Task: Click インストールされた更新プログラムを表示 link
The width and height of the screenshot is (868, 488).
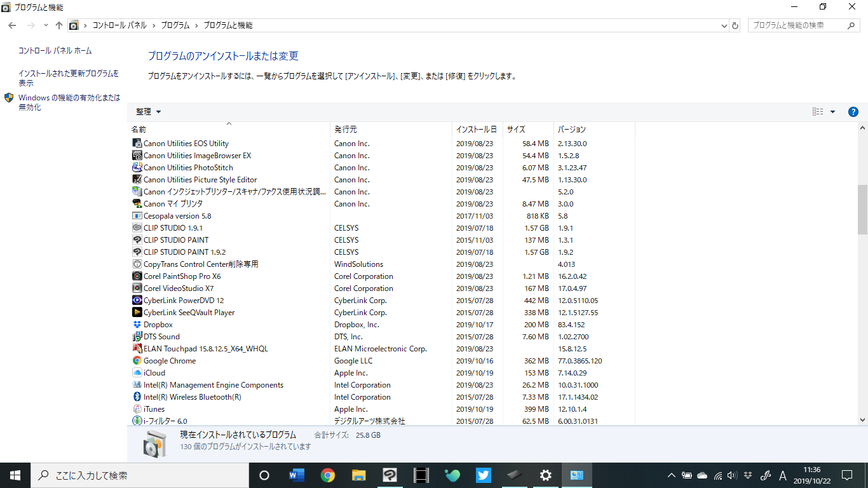Action: point(69,78)
